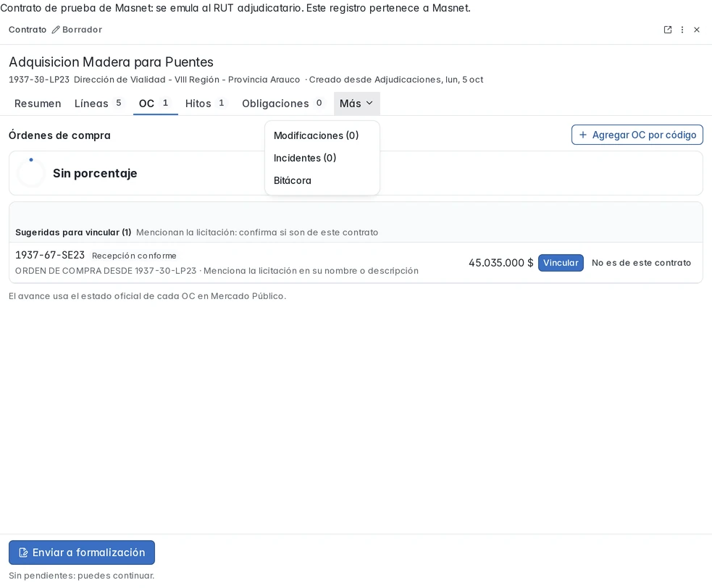Click No es de este contrato
This screenshot has width=712, height=588.
[x=641, y=263]
